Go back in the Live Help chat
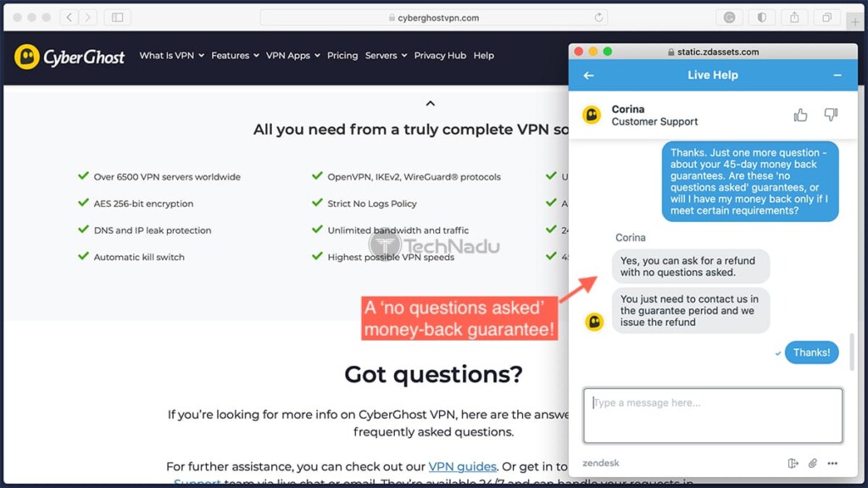 (x=588, y=75)
